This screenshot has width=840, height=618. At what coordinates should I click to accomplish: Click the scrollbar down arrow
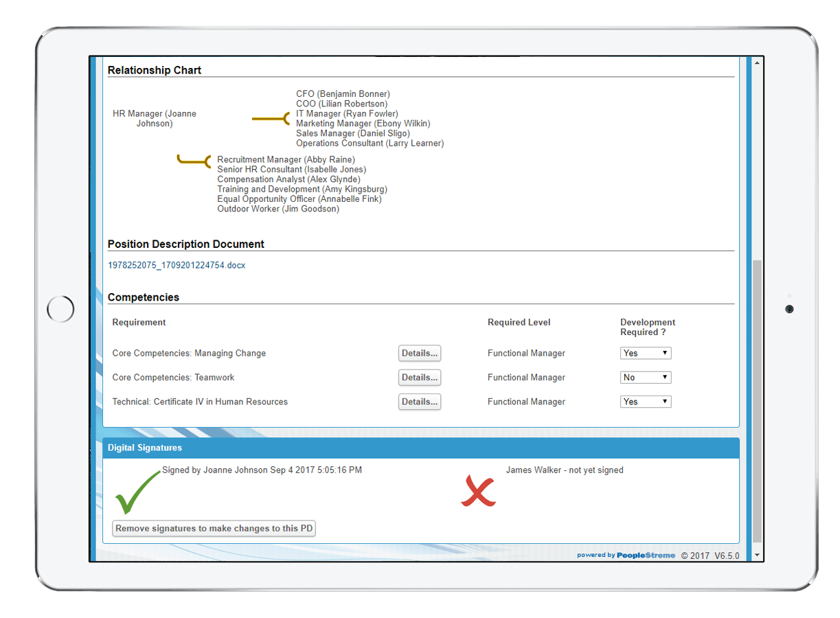(x=757, y=555)
